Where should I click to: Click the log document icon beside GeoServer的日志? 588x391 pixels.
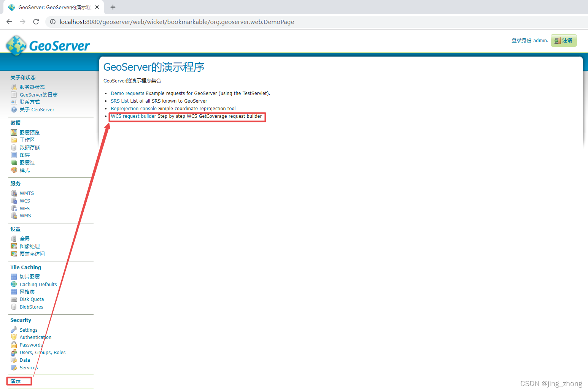pyautogui.click(x=14, y=95)
